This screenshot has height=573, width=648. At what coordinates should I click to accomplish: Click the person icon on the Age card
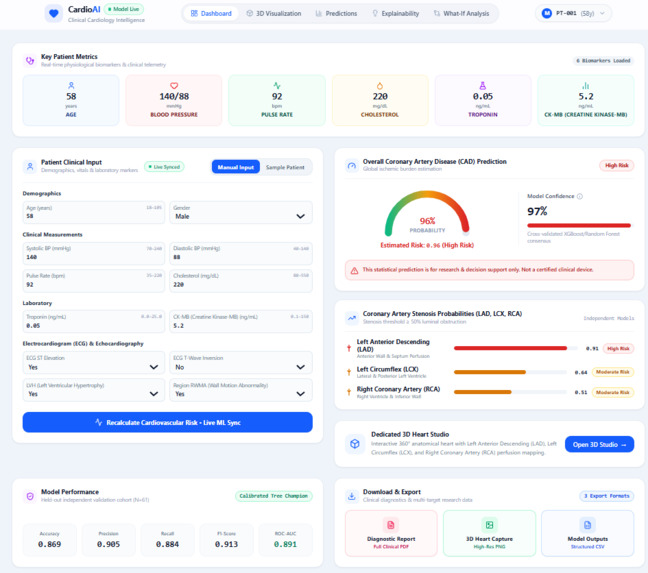click(x=71, y=86)
